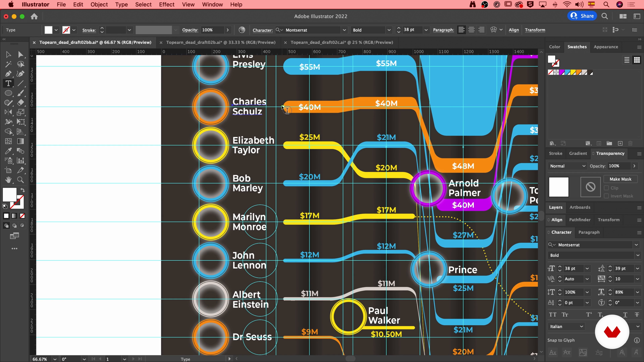
Task: Select the Column Graph tool
Action: (x=21, y=161)
